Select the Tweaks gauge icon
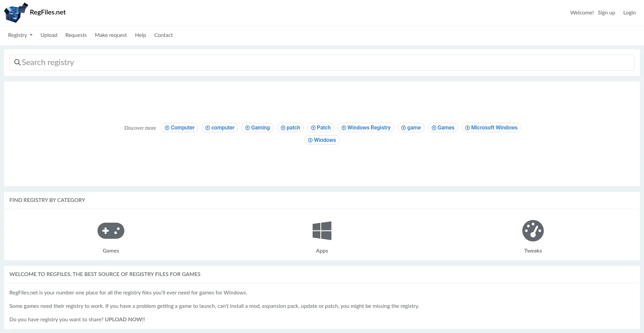The height and width of the screenshot is (333, 644). (x=533, y=231)
